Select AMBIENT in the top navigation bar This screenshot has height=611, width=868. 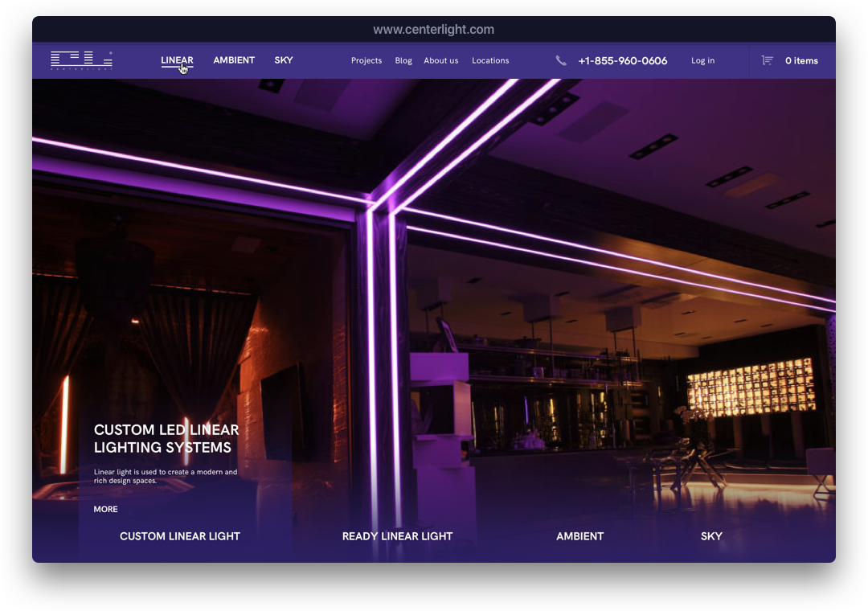click(234, 60)
